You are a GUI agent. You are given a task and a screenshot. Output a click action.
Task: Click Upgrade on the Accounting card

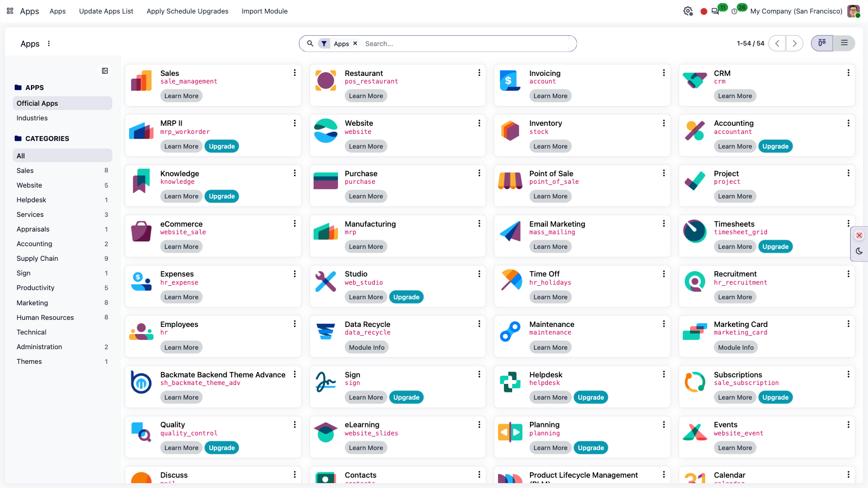coord(775,146)
